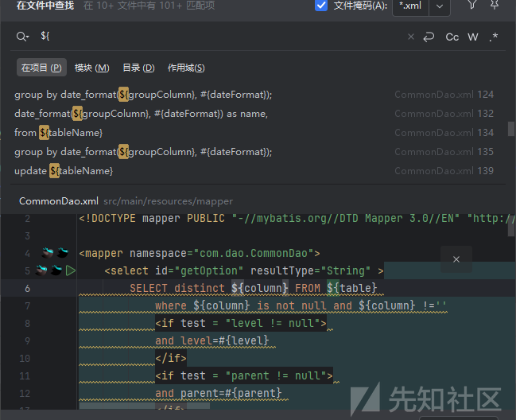Open search history magnifier icon
This screenshot has width=516, height=420.
[x=22, y=37]
